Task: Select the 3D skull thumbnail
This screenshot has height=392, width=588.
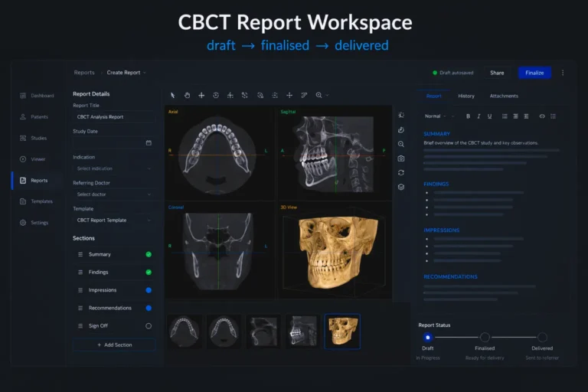Action: pyautogui.click(x=342, y=332)
